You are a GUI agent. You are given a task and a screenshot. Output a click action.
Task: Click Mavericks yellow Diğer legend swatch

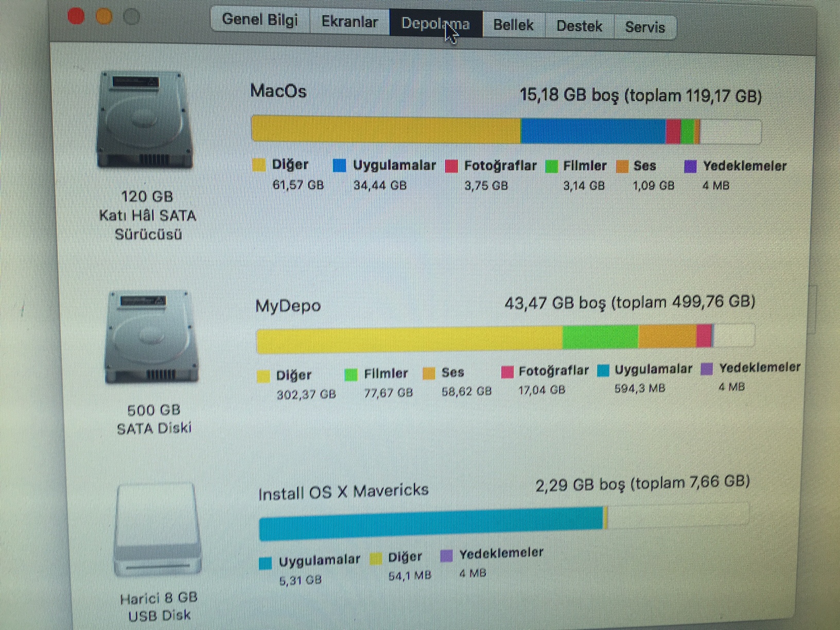coord(376,559)
